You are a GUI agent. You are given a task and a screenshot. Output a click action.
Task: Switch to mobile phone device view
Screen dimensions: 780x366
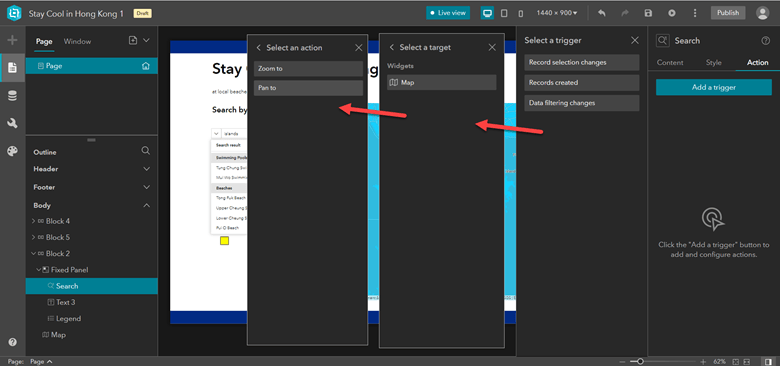[521, 13]
